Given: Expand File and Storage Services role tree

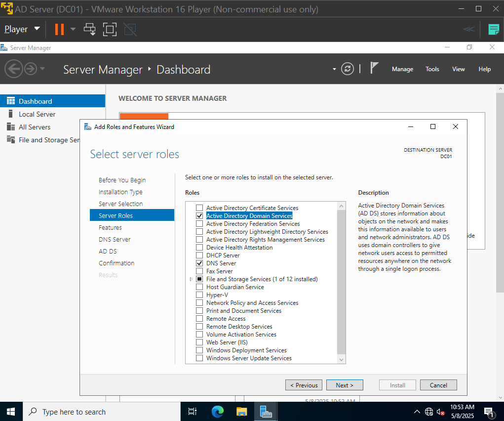Looking at the screenshot, I should point(191,279).
